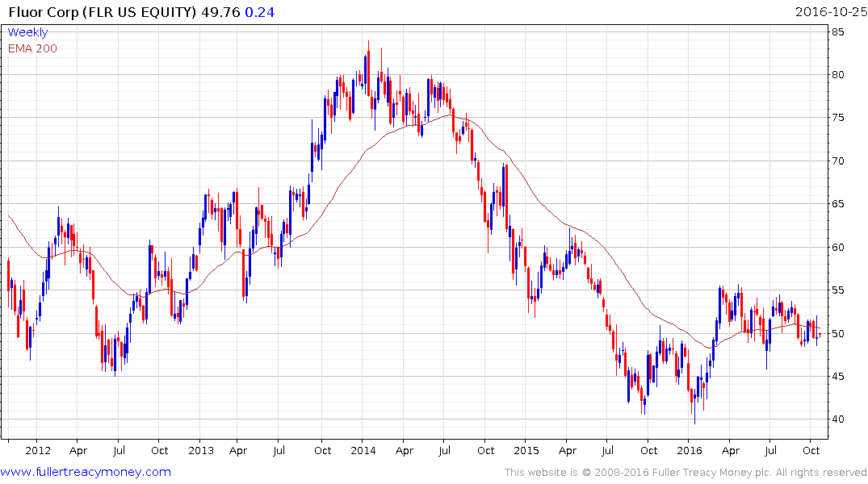Click the 80 price axis label
Image resolution: width=868 pixels, height=484 pixels.
click(x=838, y=75)
